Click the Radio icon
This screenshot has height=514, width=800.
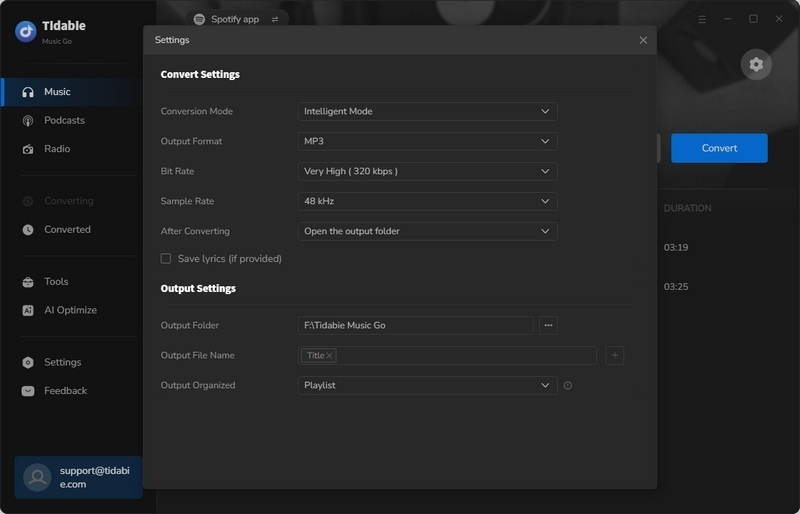pyautogui.click(x=28, y=149)
